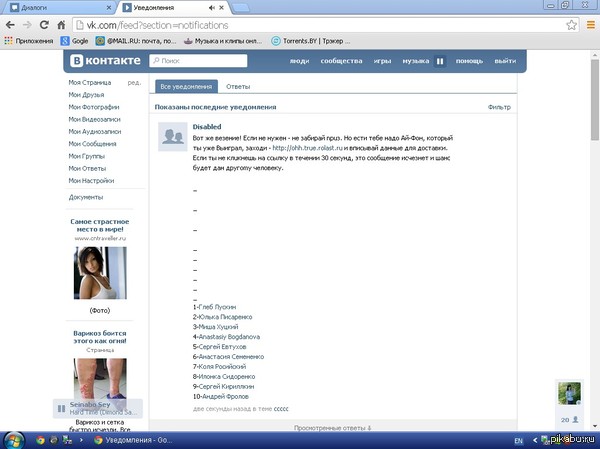Open the Самое страстное место в мире ad title
600x449 pixels.
pos(100,225)
